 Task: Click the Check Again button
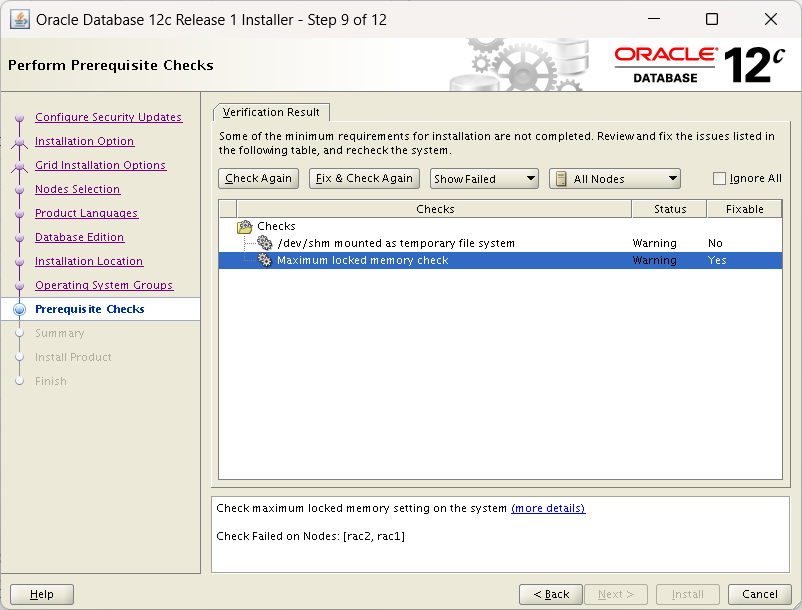[x=258, y=178]
